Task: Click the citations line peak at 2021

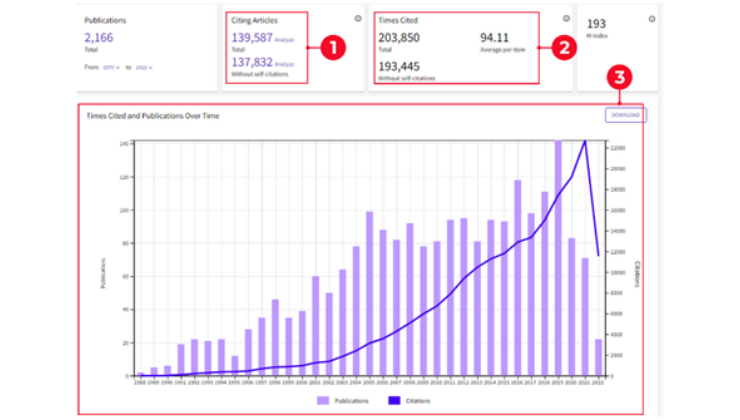Action: [x=585, y=141]
